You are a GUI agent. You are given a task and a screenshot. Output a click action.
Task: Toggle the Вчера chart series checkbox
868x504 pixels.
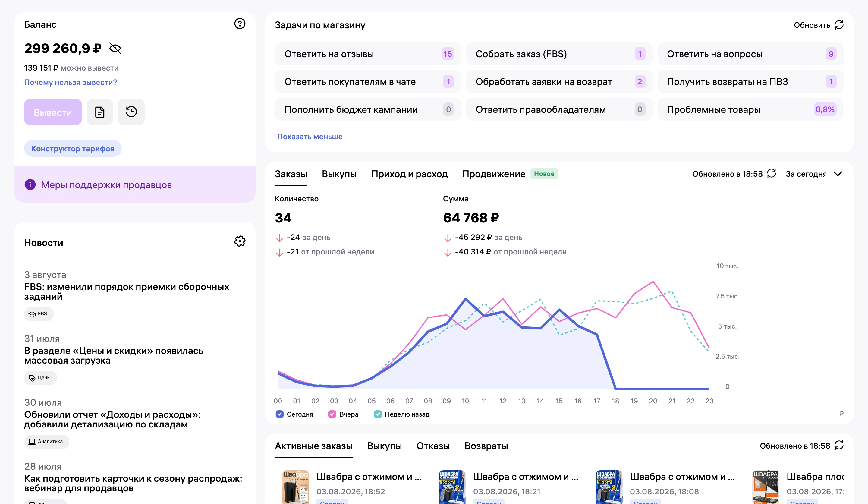332,414
